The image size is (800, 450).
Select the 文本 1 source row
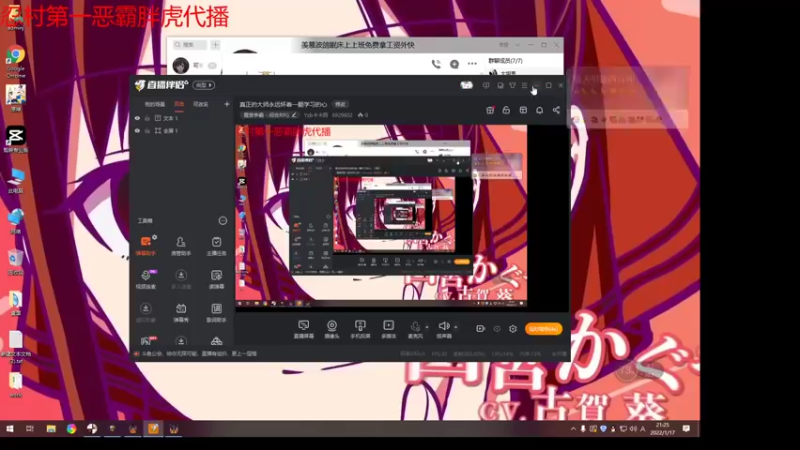coord(181,118)
